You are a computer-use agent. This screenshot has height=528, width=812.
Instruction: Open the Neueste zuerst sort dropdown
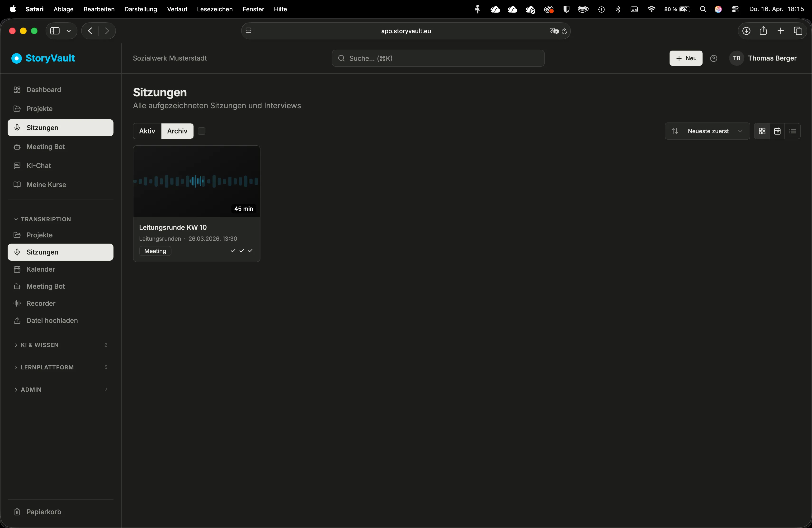(x=707, y=131)
